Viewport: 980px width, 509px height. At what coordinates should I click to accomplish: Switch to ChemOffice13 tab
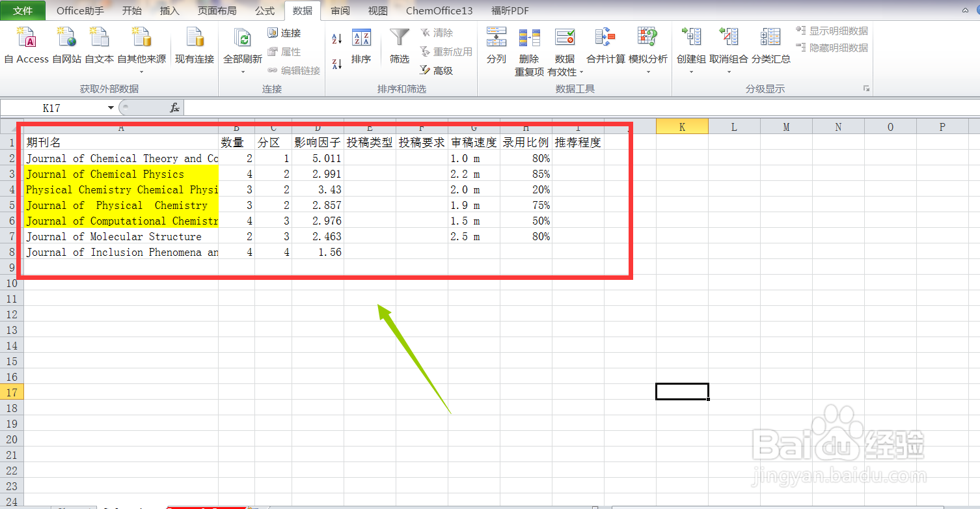(x=439, y=10)
